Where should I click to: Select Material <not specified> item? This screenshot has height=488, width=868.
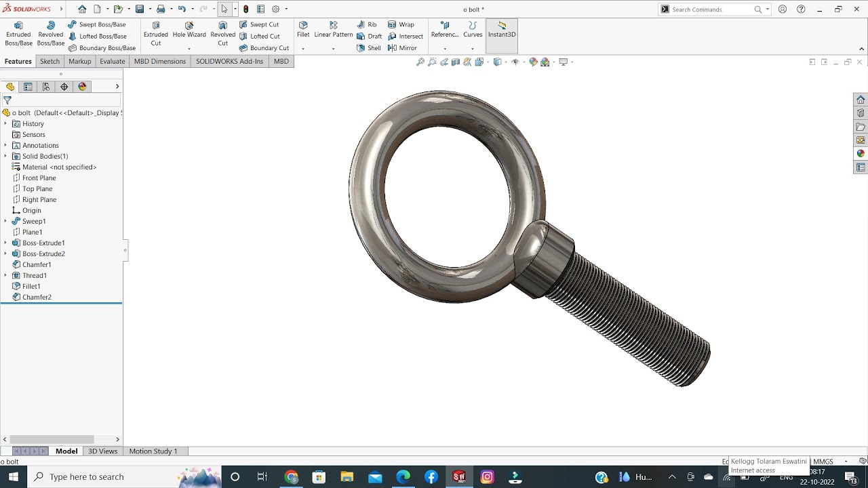click(54, 167)
